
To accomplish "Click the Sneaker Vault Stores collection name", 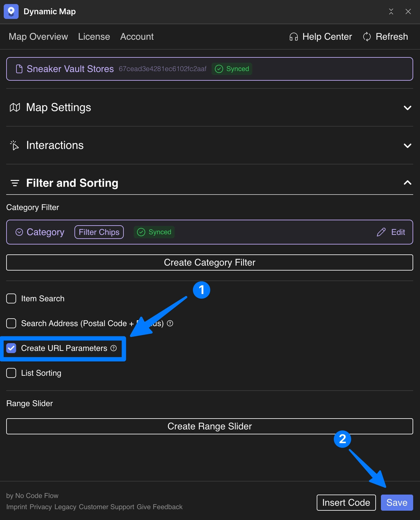I will coord(70,69).
